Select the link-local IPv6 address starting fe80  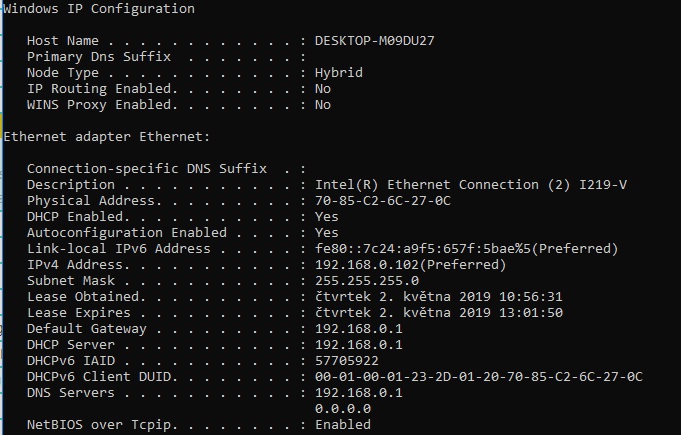tap(466, 248)
